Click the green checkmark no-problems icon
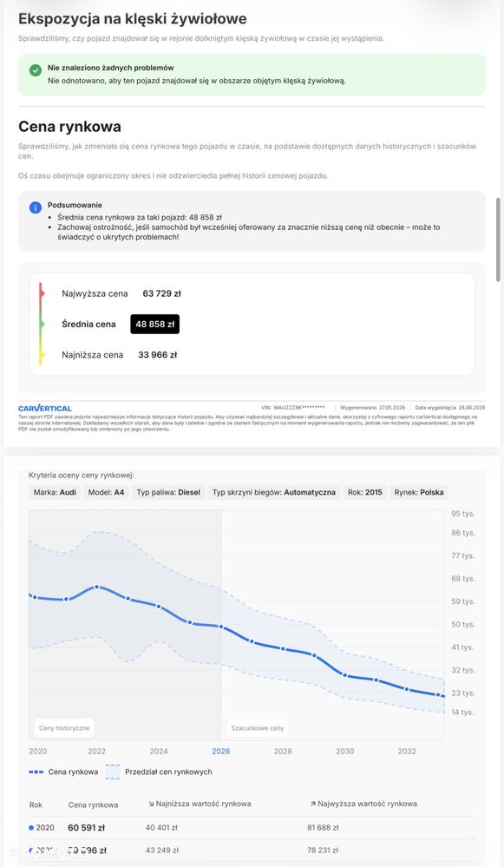Image resolution: width=504 pixels, height=867 pixels. pyautogui.click(x=36, y=70)
